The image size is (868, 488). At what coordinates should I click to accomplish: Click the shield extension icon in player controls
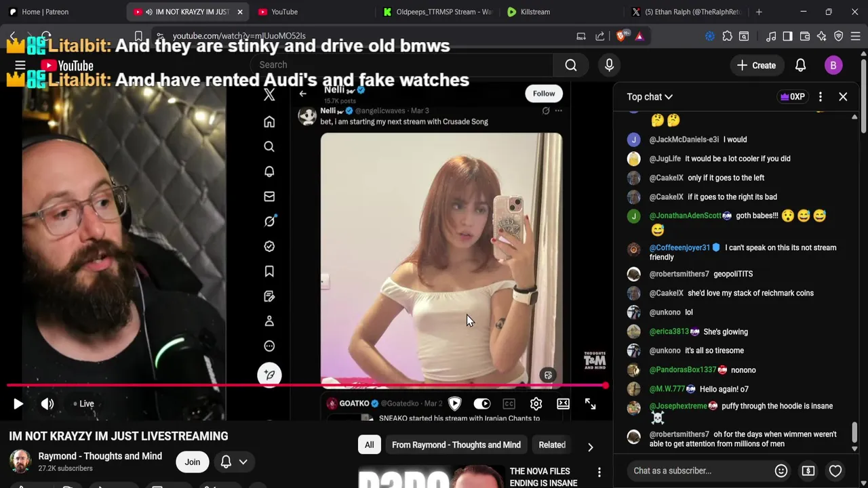click(454, 404)
